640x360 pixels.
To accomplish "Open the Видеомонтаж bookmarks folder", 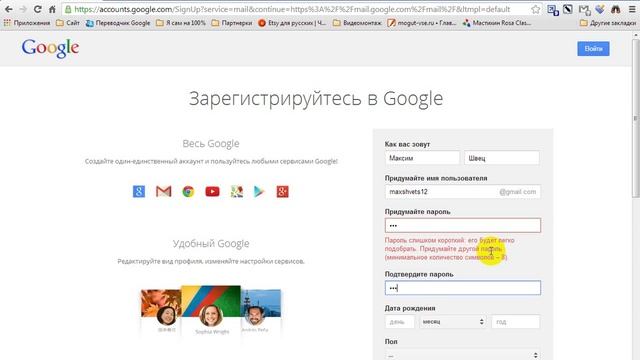I will [x=357, y=23].
